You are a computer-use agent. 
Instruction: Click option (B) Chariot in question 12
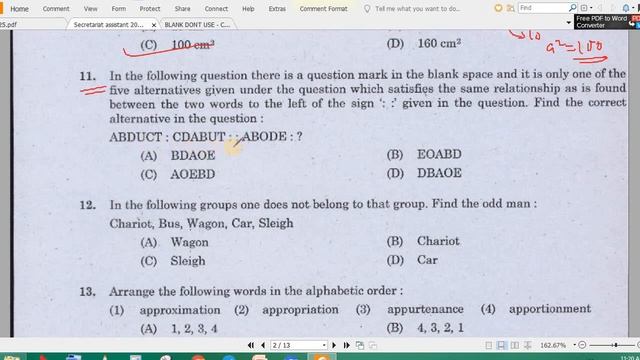pos(423,241)
